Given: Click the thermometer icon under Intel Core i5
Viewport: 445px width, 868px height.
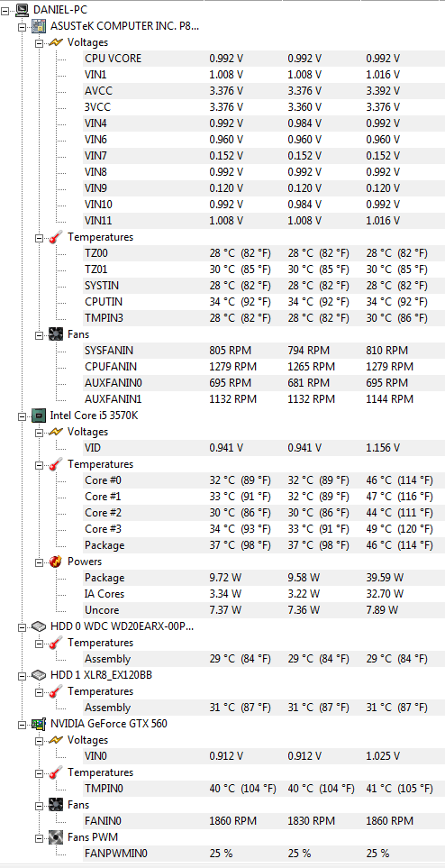Looking at the screenshot, I should pos(56,464).
